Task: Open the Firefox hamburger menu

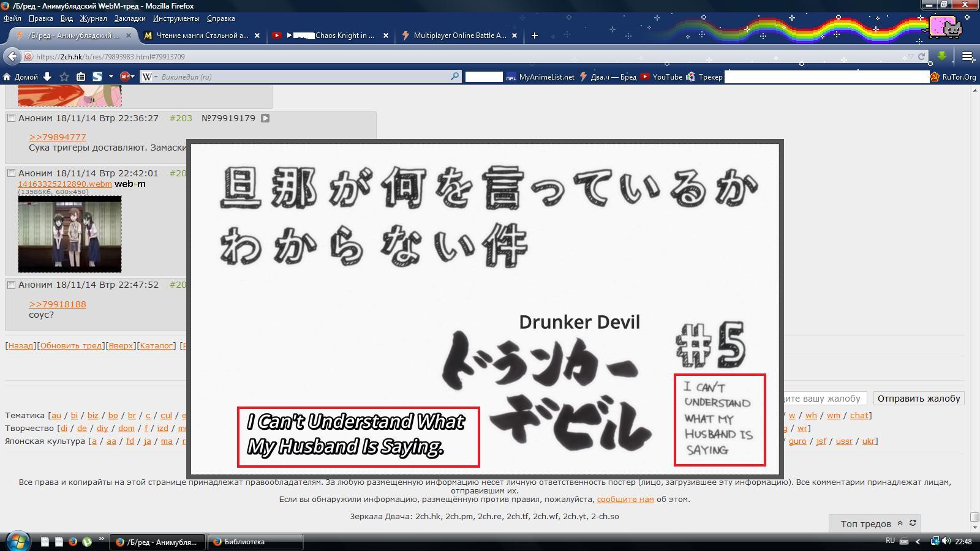Action: (x=968, y=56)
